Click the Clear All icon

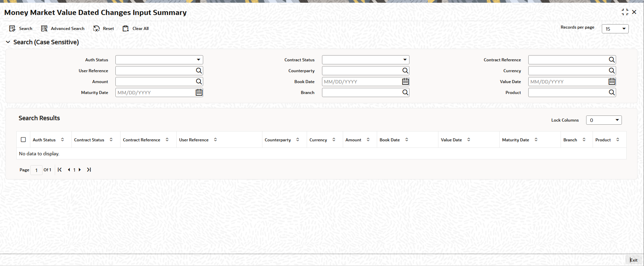pyautogui.click(x=126, y=29)
